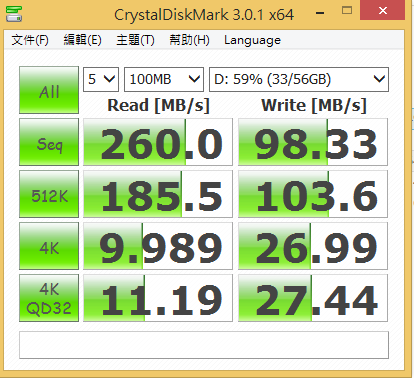Click the 4K QD32 read result 11.19

pyautogui.click(x=158, y=298)
